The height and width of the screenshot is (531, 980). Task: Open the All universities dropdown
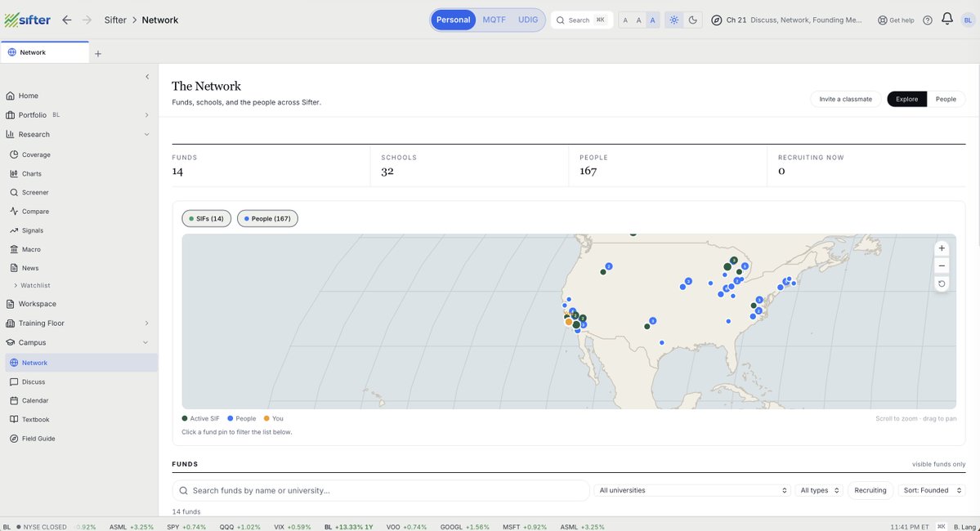point(692,490)
